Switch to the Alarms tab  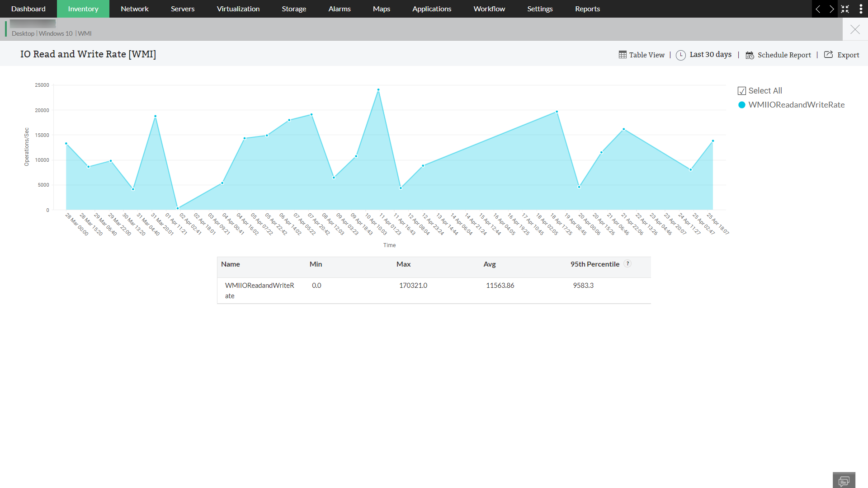tap(339, 9)
